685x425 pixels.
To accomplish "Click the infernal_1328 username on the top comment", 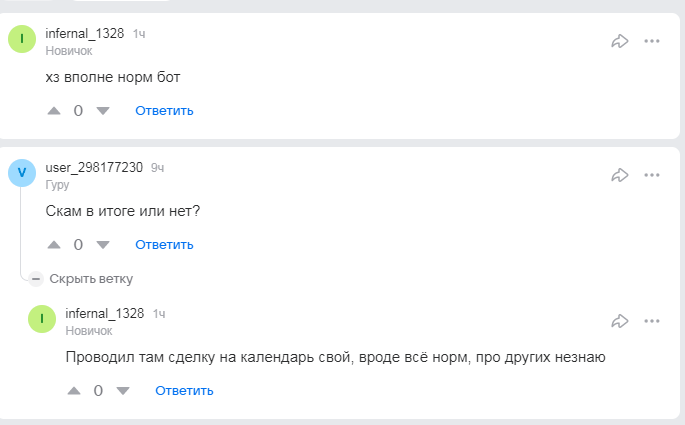I will (85, 33).
